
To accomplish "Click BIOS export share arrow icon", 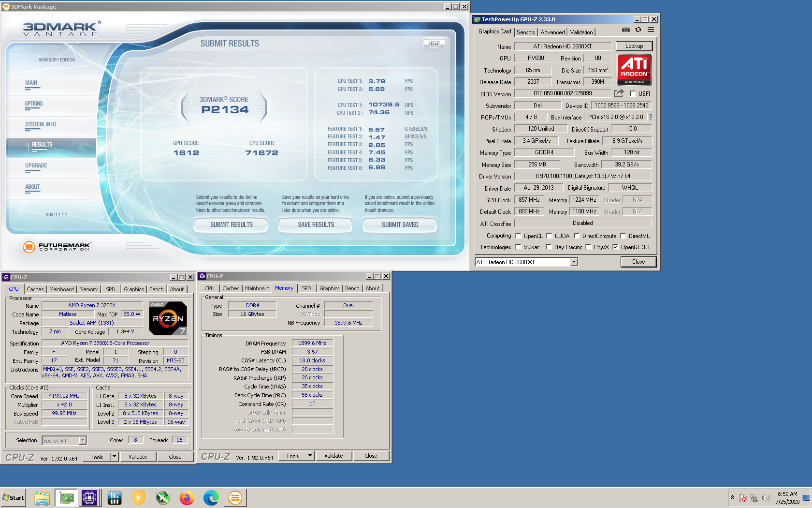I will click(619, 93).
